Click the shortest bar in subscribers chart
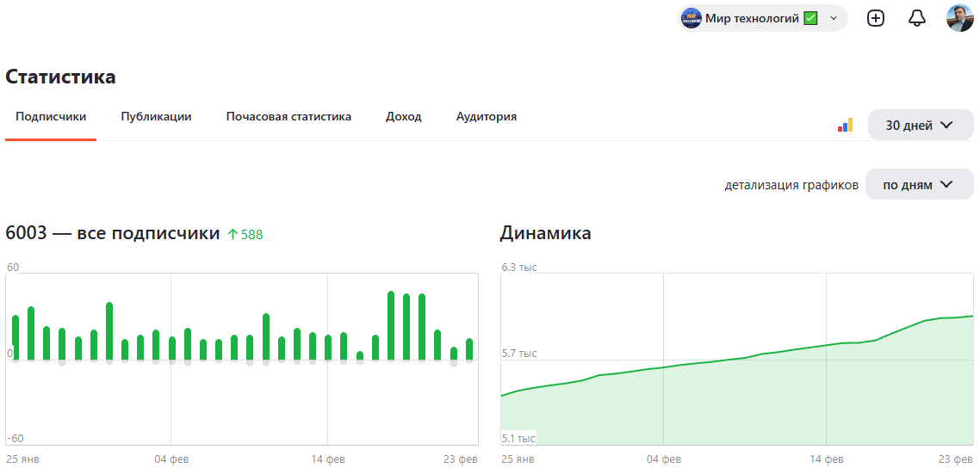 click(360, 355)
